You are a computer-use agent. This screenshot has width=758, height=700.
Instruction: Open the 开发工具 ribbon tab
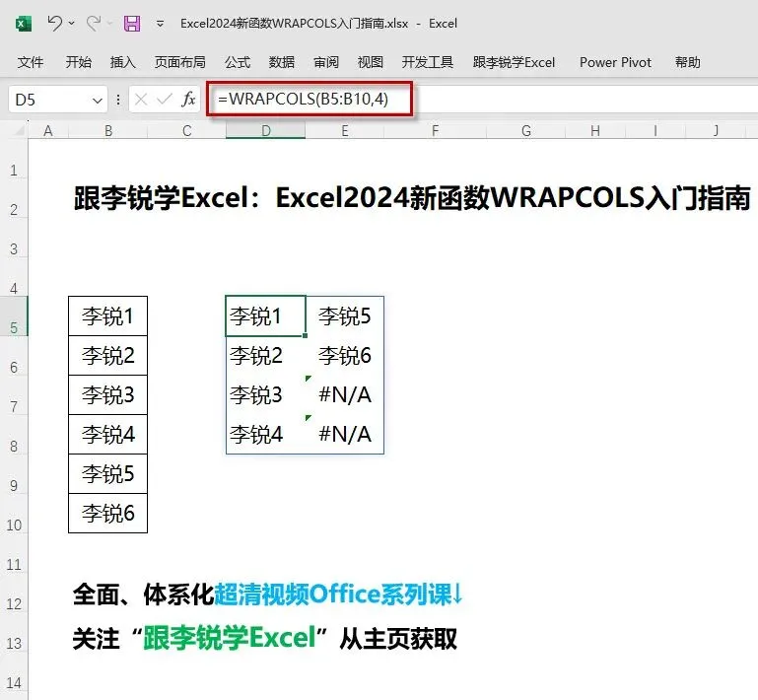click(x=428, y=62)
